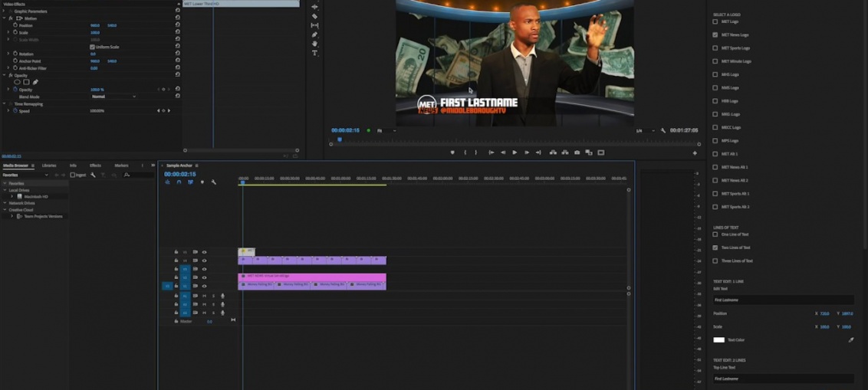The image size is (868, 390).
Task: Select the Hand tool in the toolbar
Action: point(314,44)
